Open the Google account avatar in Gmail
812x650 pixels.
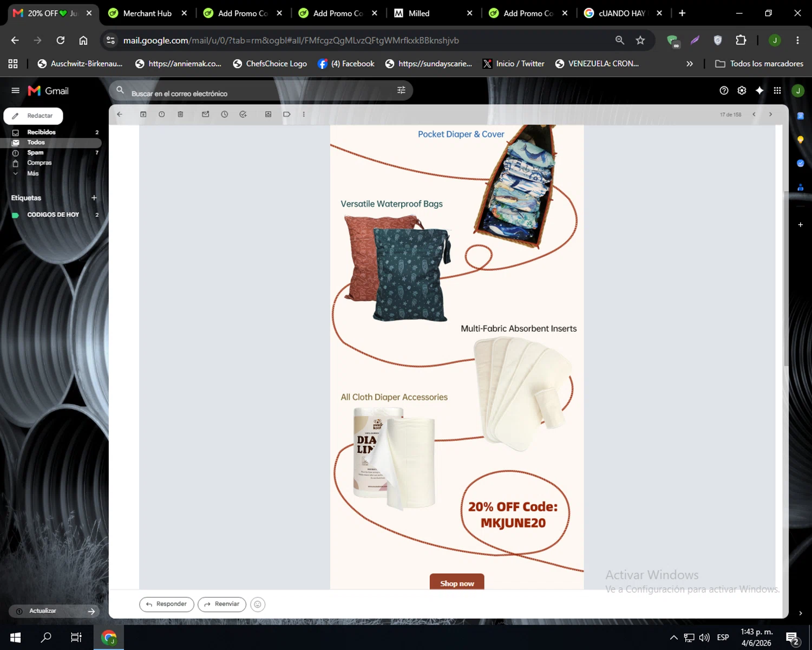[x=798, y=90]
